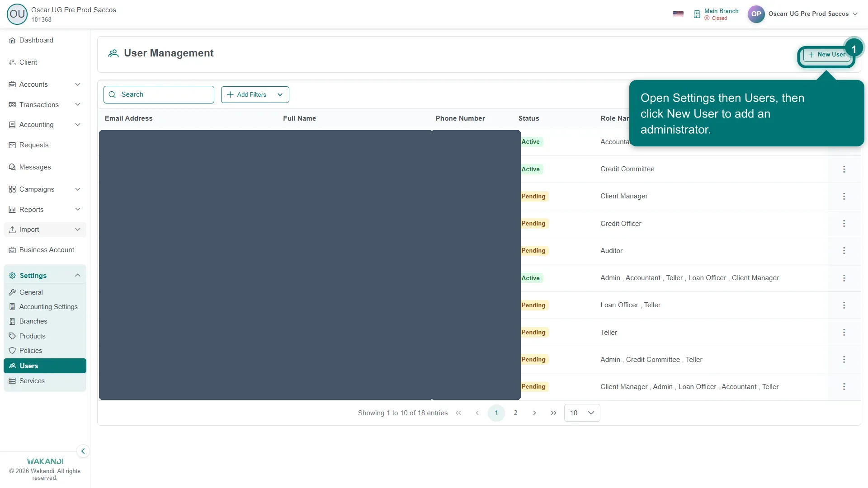Expand the Accounting submenu chevron
Viewport: 868px width, 488px height.
(x=78, y=125)
